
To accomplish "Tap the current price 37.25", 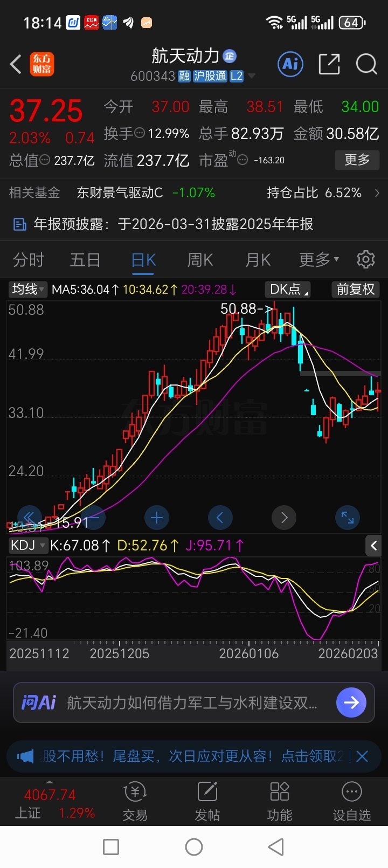I will pyautogui.click(x=46, y=111).
